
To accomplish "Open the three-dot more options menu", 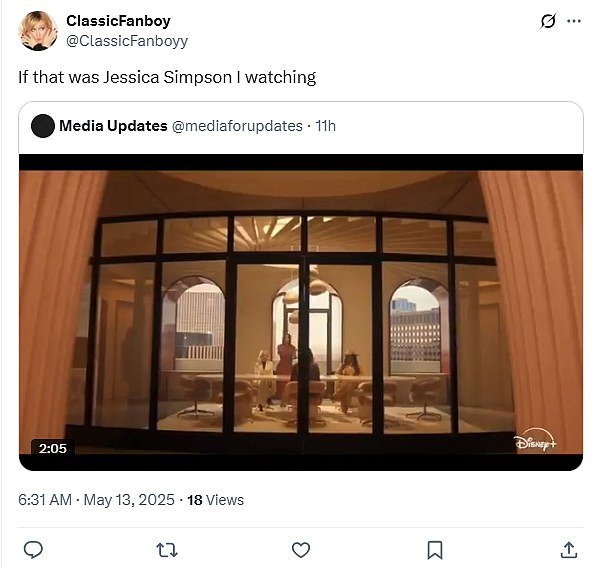I will pyautogui.click(x=574, y=21).
